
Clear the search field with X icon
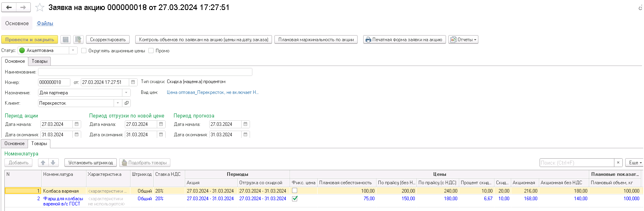(x=618, y=163)
